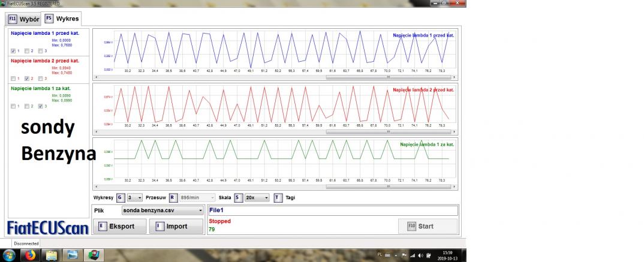Screen dimensions: 644x262
Task: Open File Explorer folder in taskbar
Action: coord(52,255)
